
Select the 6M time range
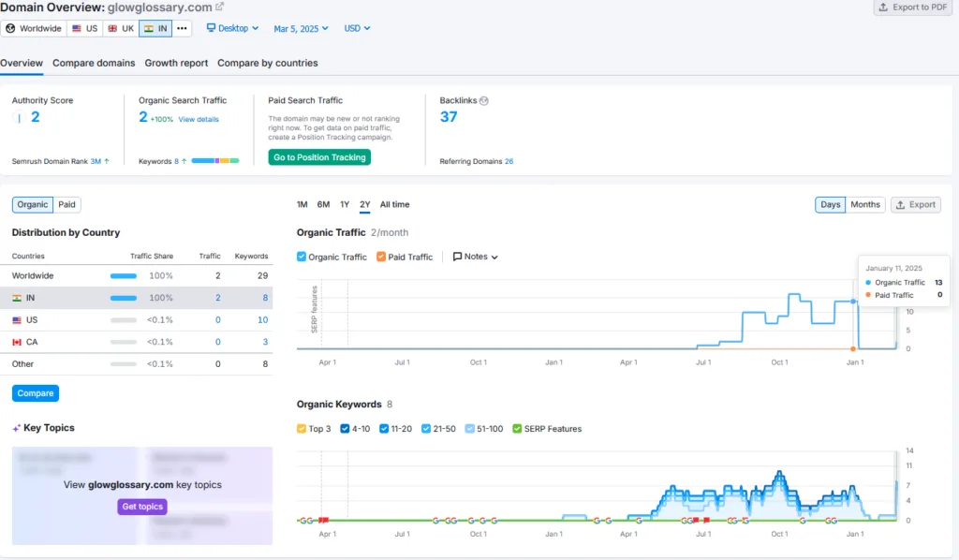[323, 205]
